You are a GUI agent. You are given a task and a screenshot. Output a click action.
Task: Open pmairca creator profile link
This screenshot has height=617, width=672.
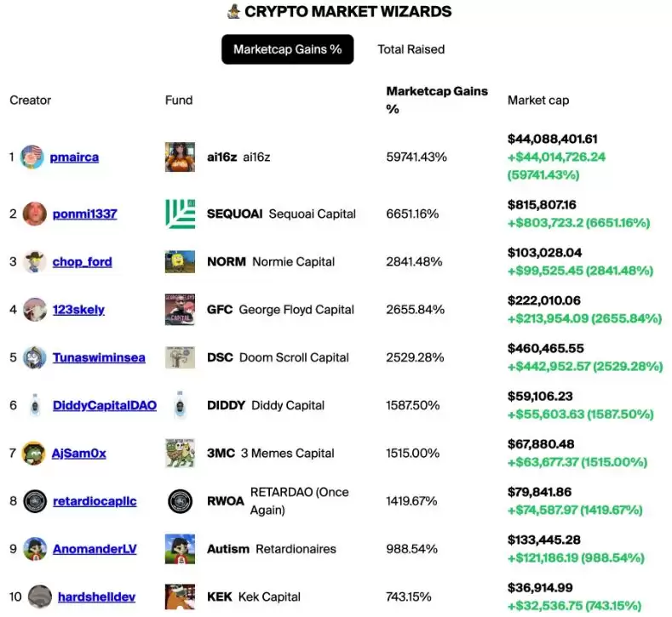(x=74, y=157)
